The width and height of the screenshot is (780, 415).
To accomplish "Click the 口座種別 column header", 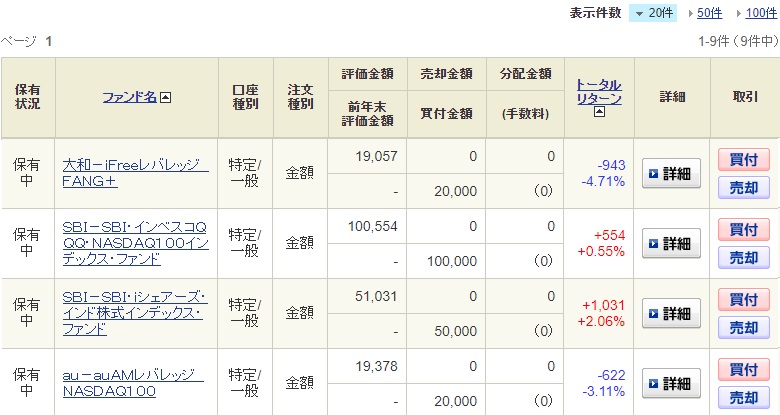I will [x=246, y=97].
